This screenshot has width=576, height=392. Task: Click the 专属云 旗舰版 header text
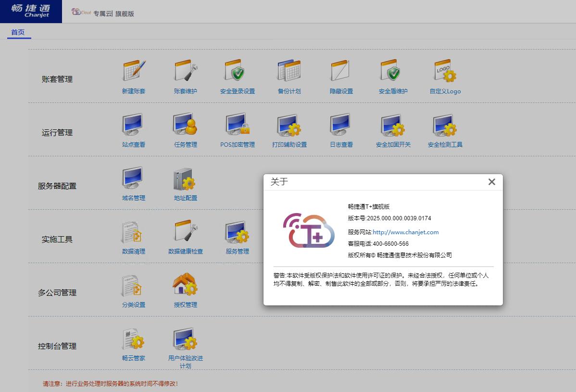click(x=113, y=13)
